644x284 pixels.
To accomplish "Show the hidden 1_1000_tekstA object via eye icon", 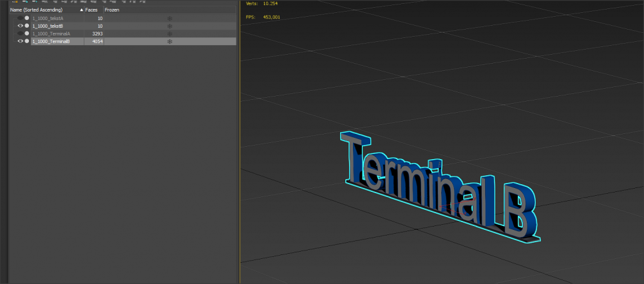I will click(x=20, y=18).
